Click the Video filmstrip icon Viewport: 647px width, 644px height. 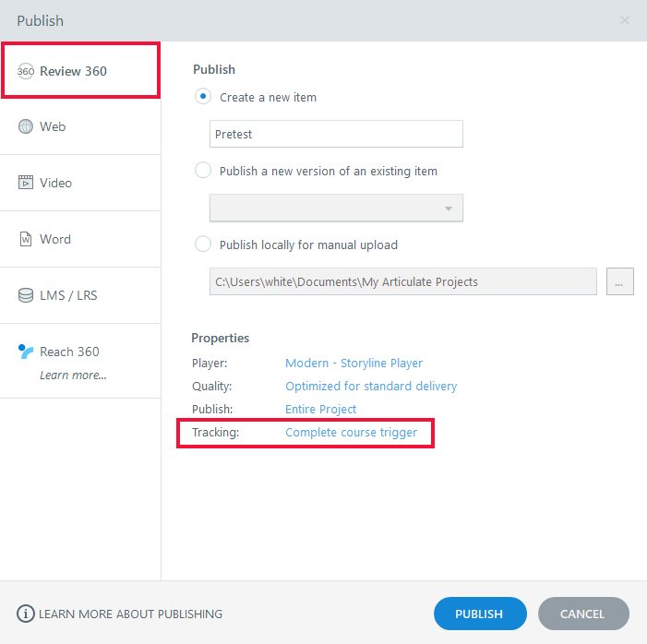pos(26,183)
